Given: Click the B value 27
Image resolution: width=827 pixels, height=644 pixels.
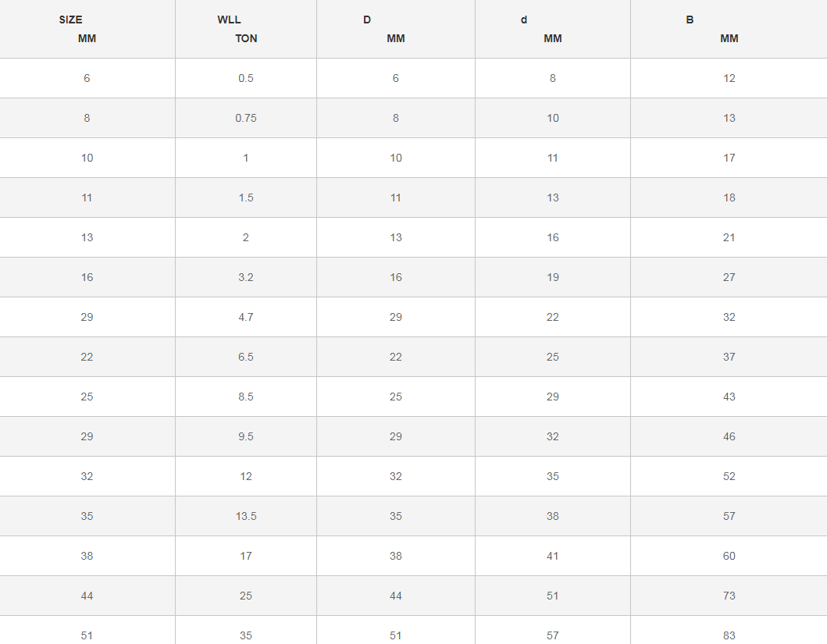Looking at the screenshot, I should tap(729, 277).
